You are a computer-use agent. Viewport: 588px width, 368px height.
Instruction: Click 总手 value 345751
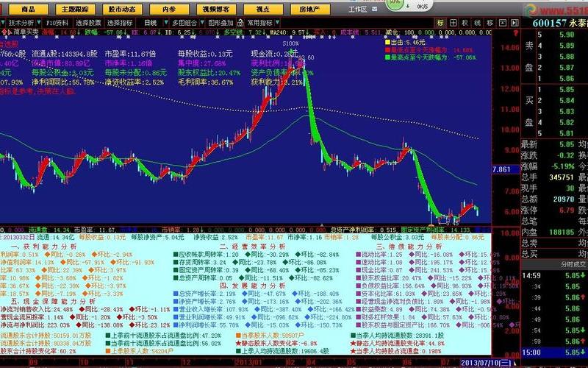coord(562,177)
